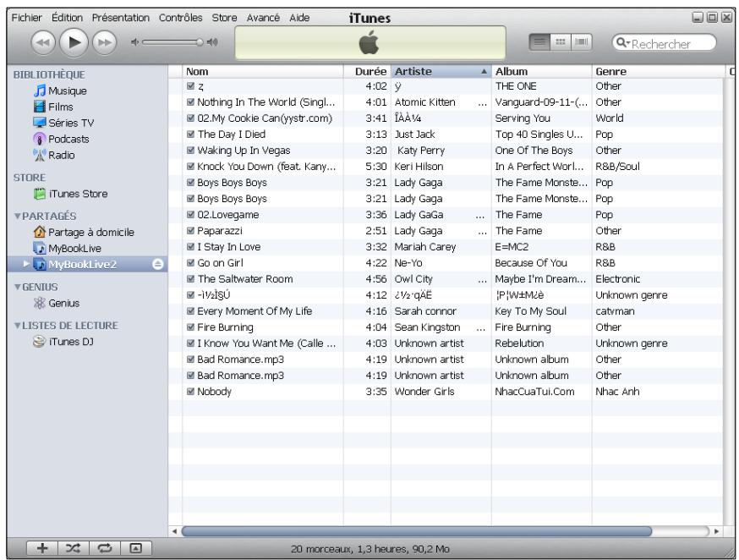Click the Play button

[74, 42]
